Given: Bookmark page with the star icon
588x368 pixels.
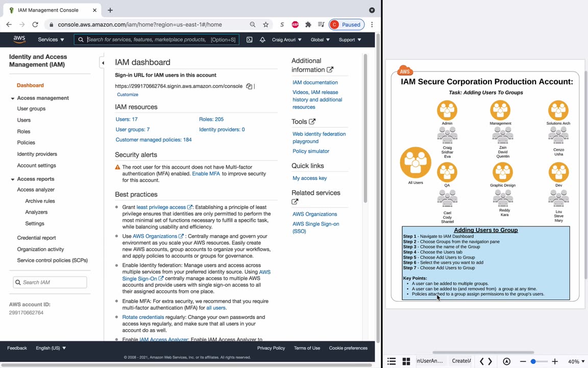Looking at the screenshot, I should (266, 25).
